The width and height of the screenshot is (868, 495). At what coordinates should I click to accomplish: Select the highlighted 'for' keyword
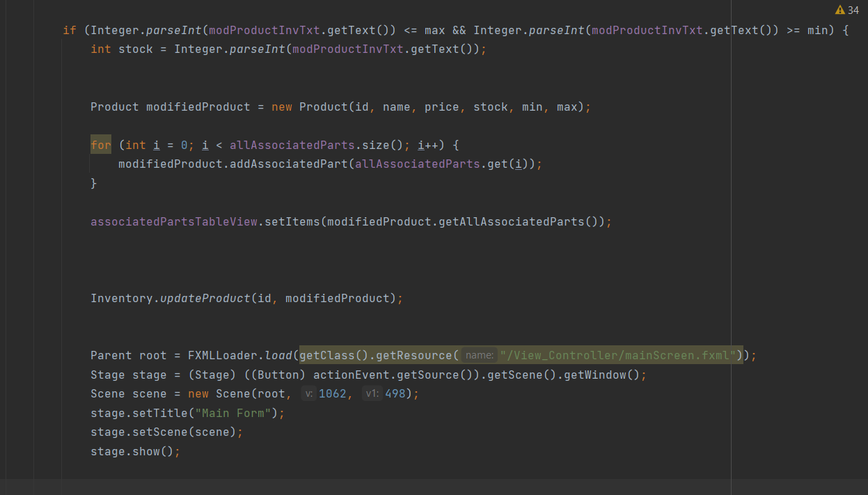pos(100,145)
